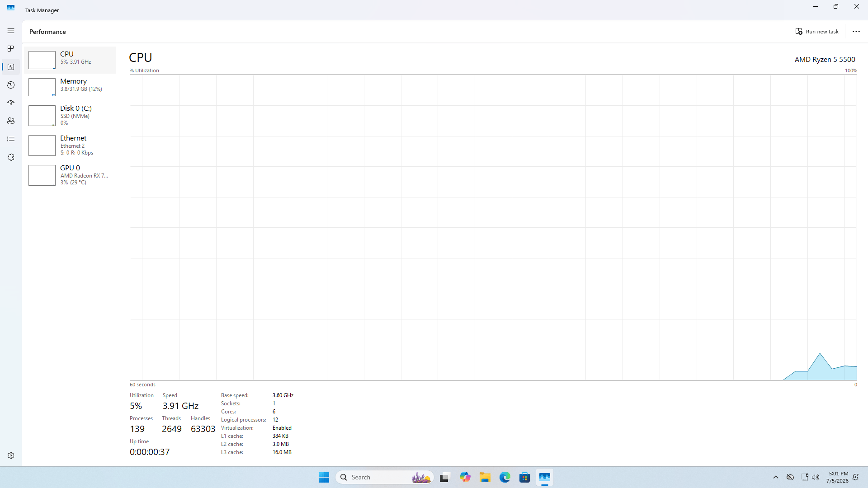Image resolution: width=868 pixels, height=488 pixels.
Task: Click the Disk 0 mini graph thumbnail
Action: (x=42, y=116)
